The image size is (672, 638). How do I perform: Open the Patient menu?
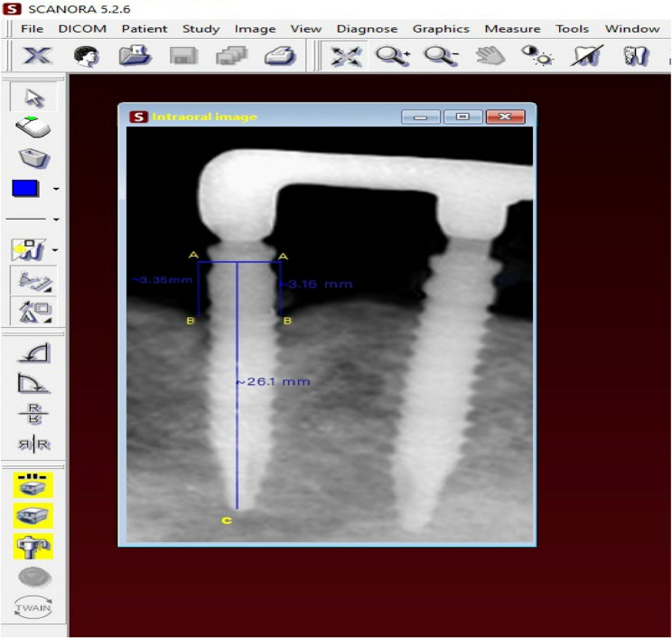click(x=145, y=29)
